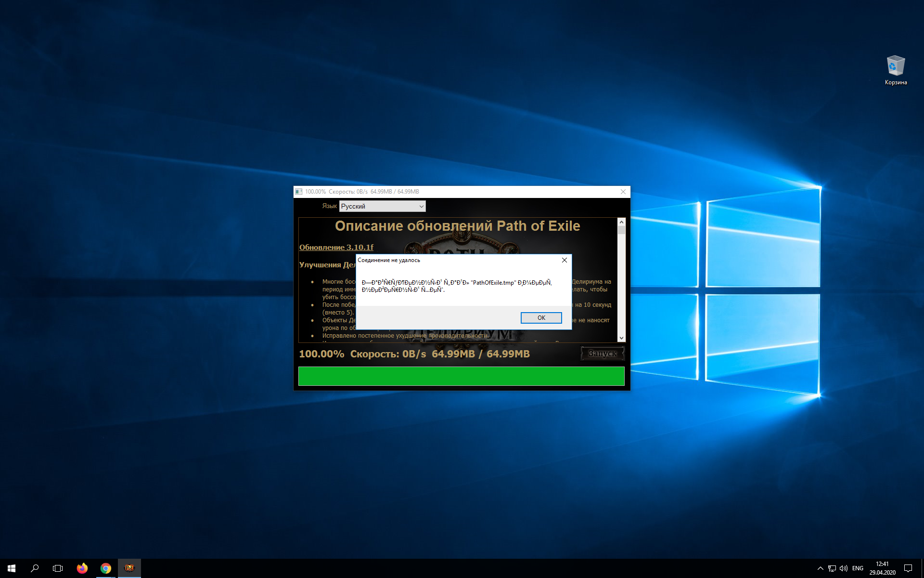Switch the ENG input language indicator
Screen dimensions: 924x578
tap(858, 568)
